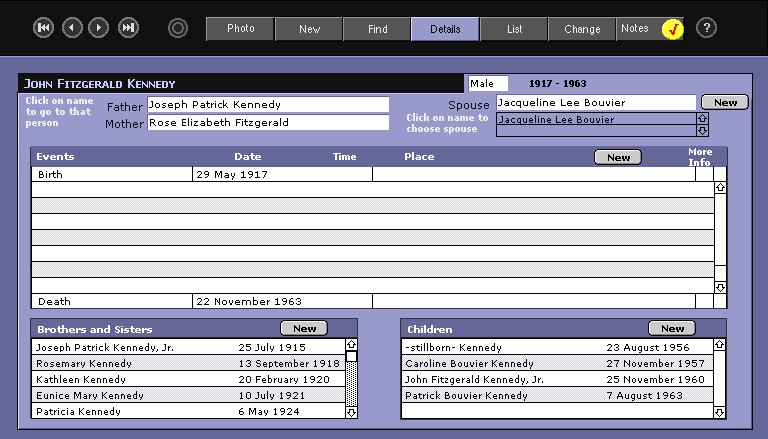Click the John Fitzgerald Kennedy name header

pyautogui.click(x=99, y=84)
